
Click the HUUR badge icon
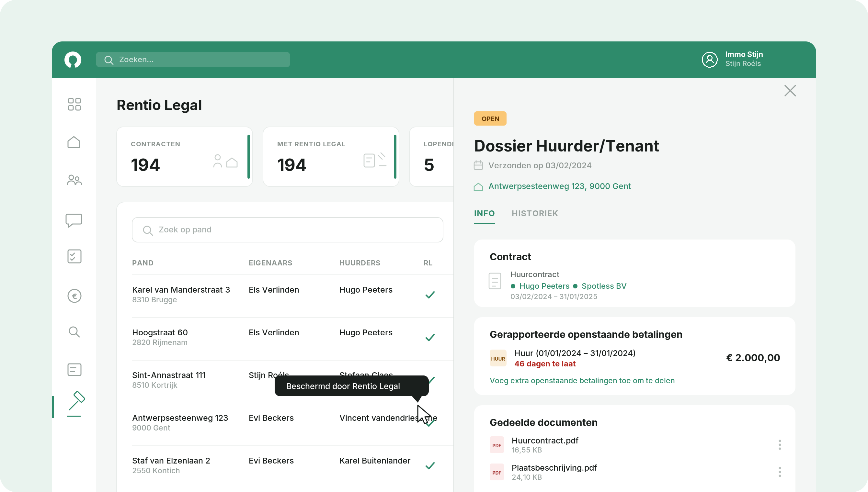498,358
